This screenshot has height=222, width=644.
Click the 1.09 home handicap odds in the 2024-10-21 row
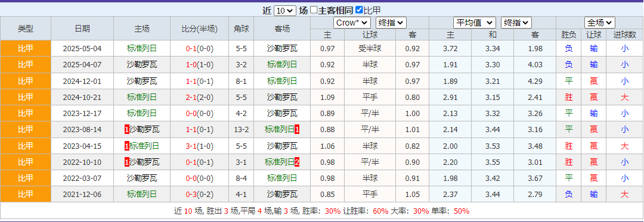tap(327, 98)
